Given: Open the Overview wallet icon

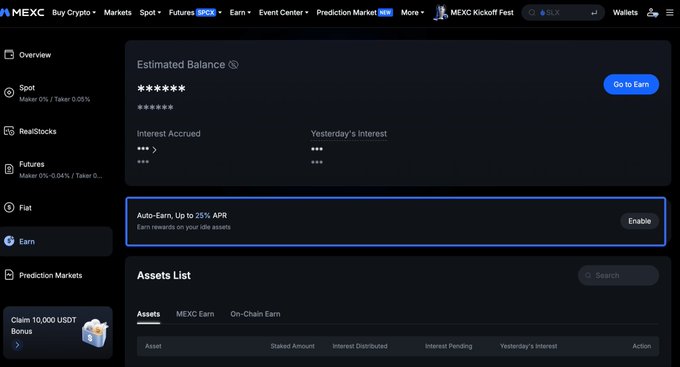Looking at the screenshot, I should click(x=9, y=55).
